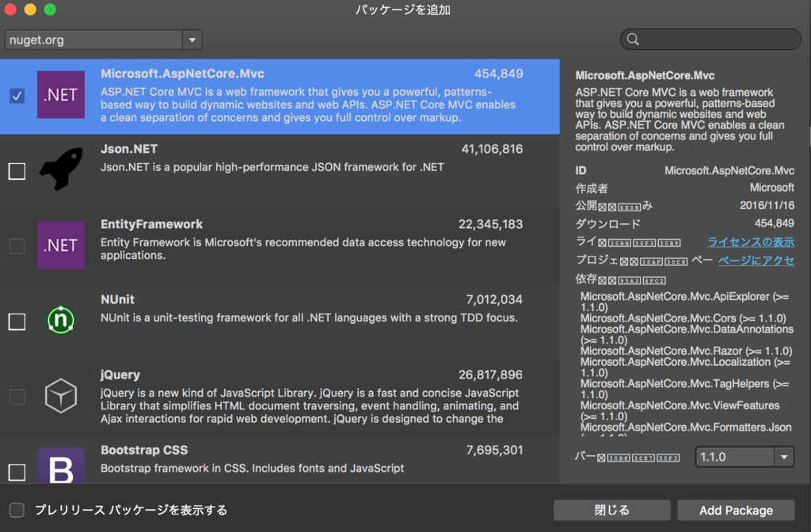The image size is (811, 532).
Task: Check the EntityFramework package checkbox
Action: [17, 246]
